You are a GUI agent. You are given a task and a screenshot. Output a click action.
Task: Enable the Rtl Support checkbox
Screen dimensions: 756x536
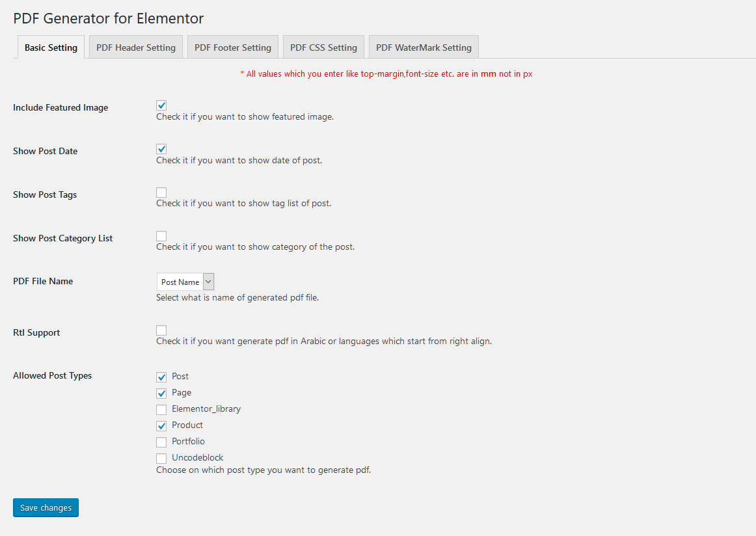[x=161, y=330]
